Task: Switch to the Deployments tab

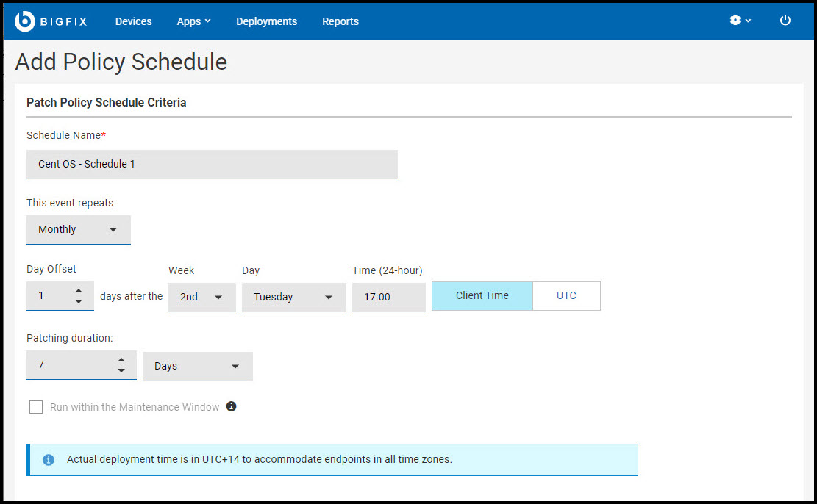Action: 266,21
